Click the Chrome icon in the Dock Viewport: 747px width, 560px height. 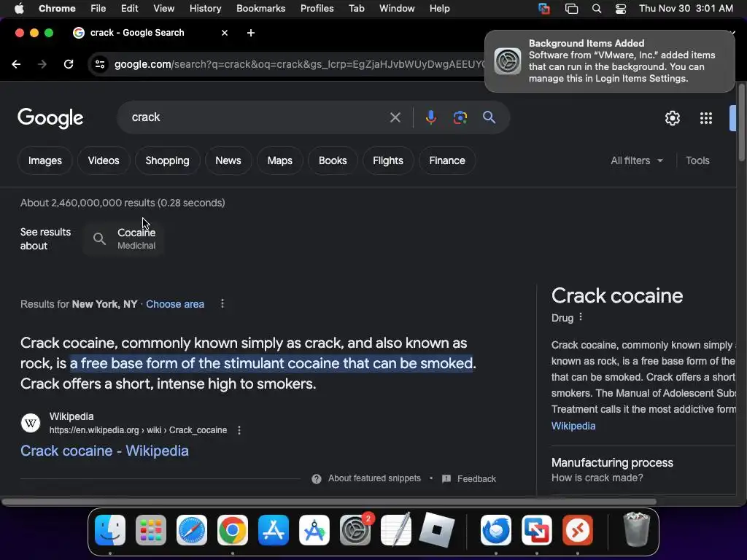(233, 530)
